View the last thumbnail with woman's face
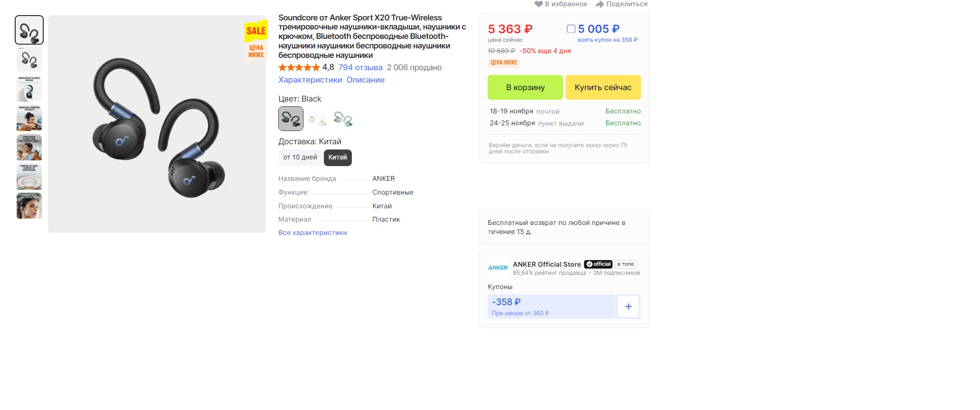This screenshot has height=410, width=980. coord(29,206)
